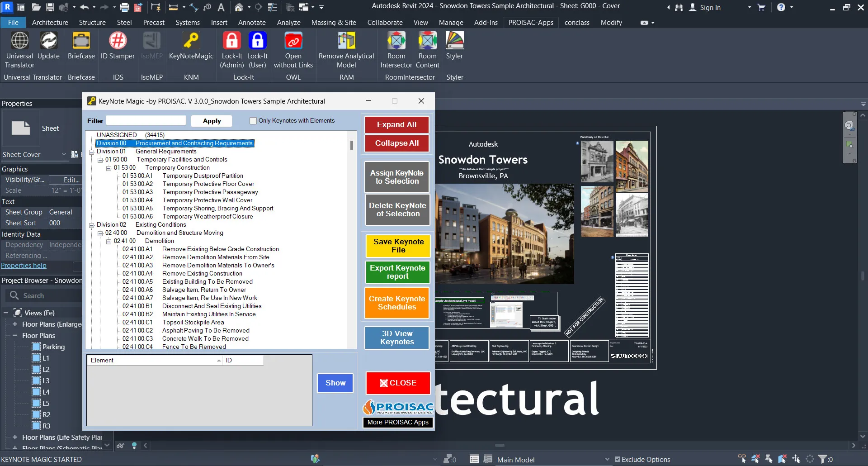This screenshot has width=868, height=466.
Task: Collapse the Floor Plans browser node
Action: pos(15,335)
